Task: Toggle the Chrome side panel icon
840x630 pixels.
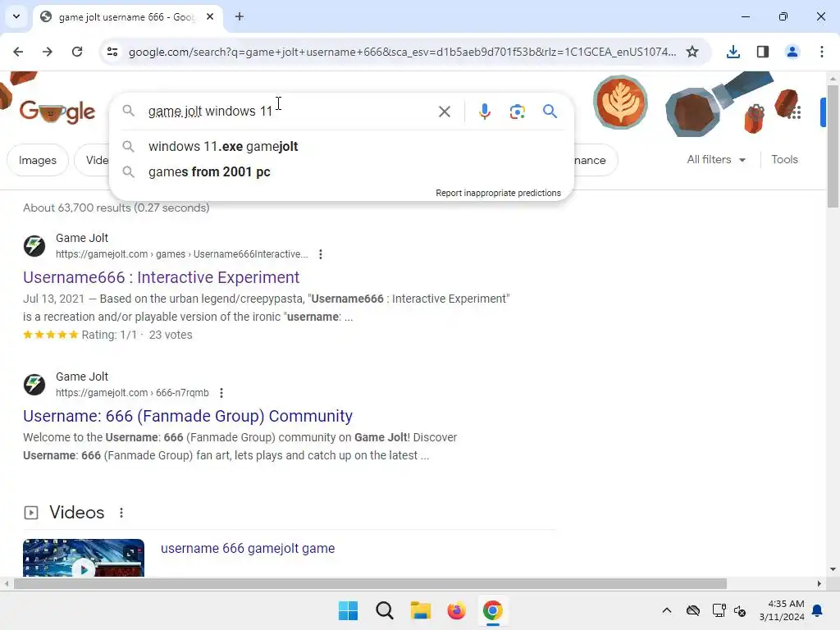Action: pyautogui.click(x=762, y=52)
